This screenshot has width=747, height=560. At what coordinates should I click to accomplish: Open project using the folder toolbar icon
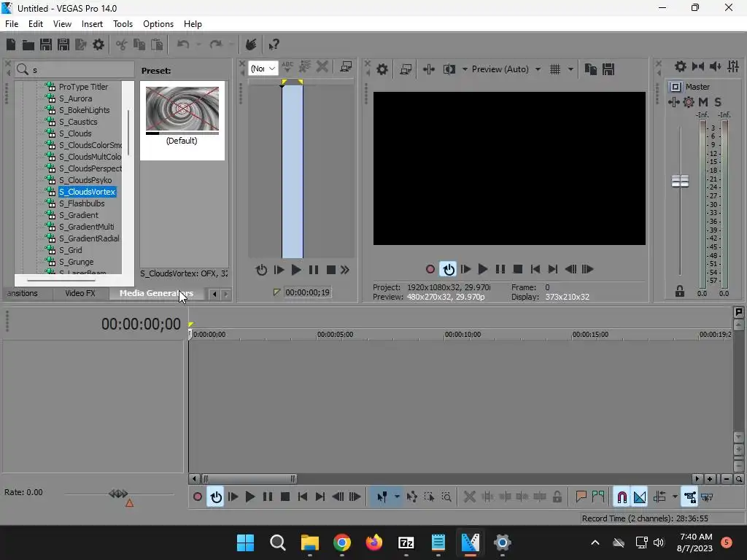coord(28,44)
